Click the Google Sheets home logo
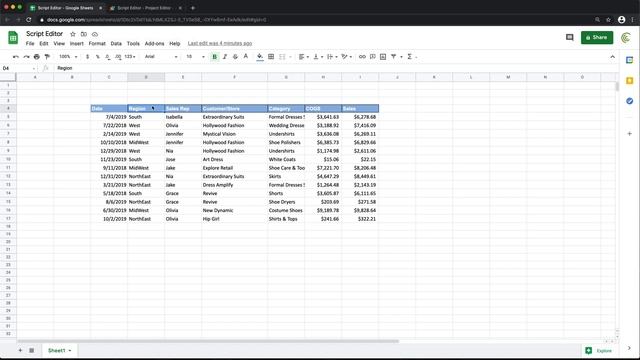The width and height of the screenshot is (640, 360). tap(13, 38)
